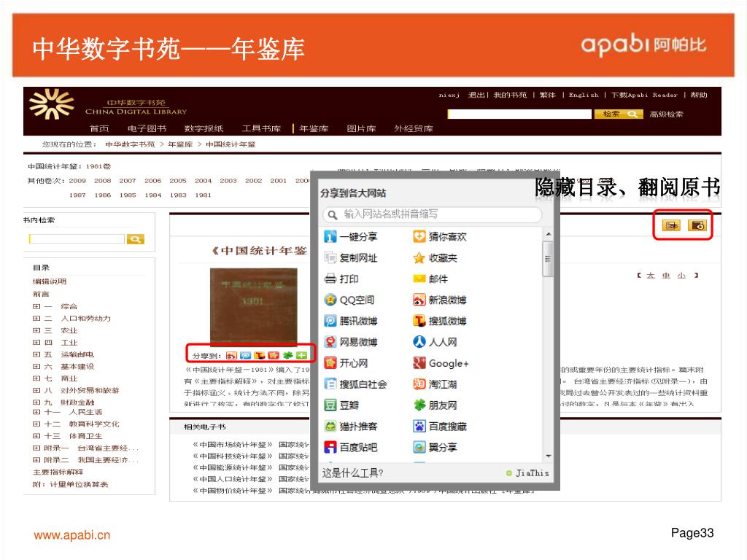The height and width of the screenshot is (560, 747).
Task: Share to 朋友网 in popup list
Action: [436, 405]
